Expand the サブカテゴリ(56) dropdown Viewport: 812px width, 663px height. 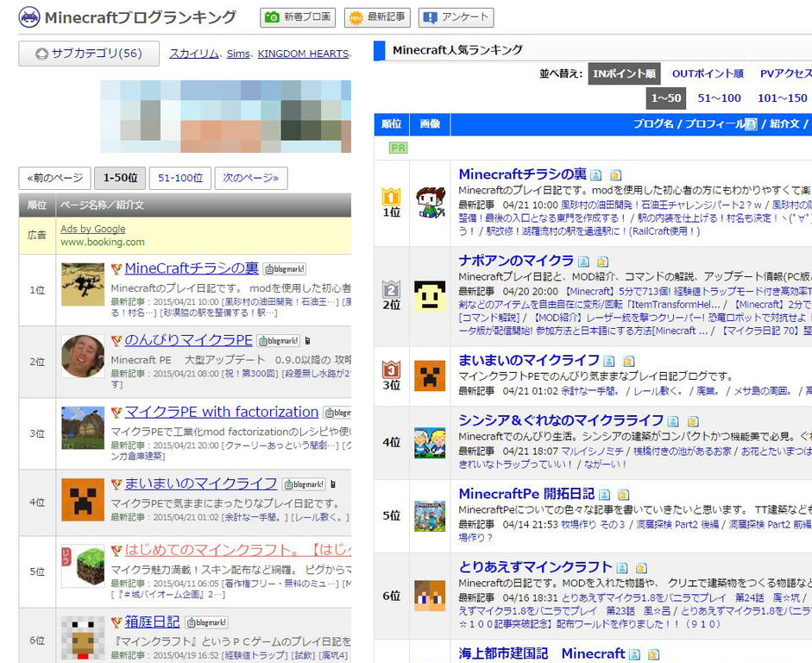coord(89,54)
